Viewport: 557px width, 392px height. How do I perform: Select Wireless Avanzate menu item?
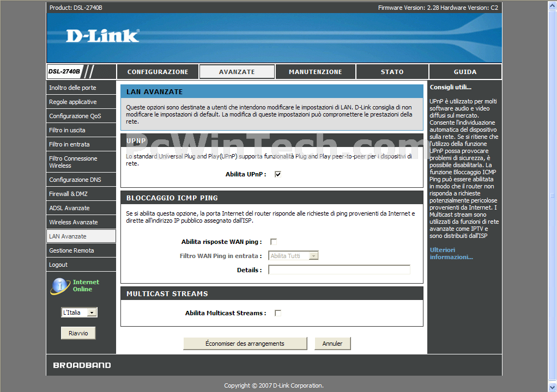tap(81, 223)
